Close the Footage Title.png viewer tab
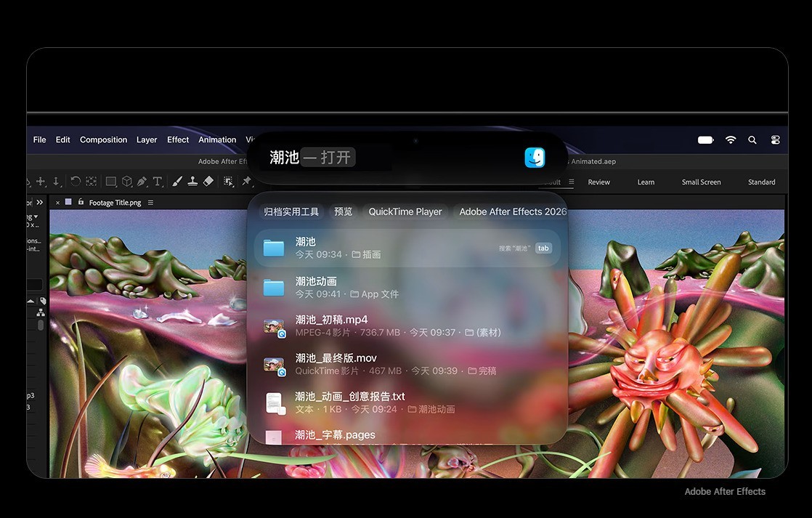 (57, 203)
